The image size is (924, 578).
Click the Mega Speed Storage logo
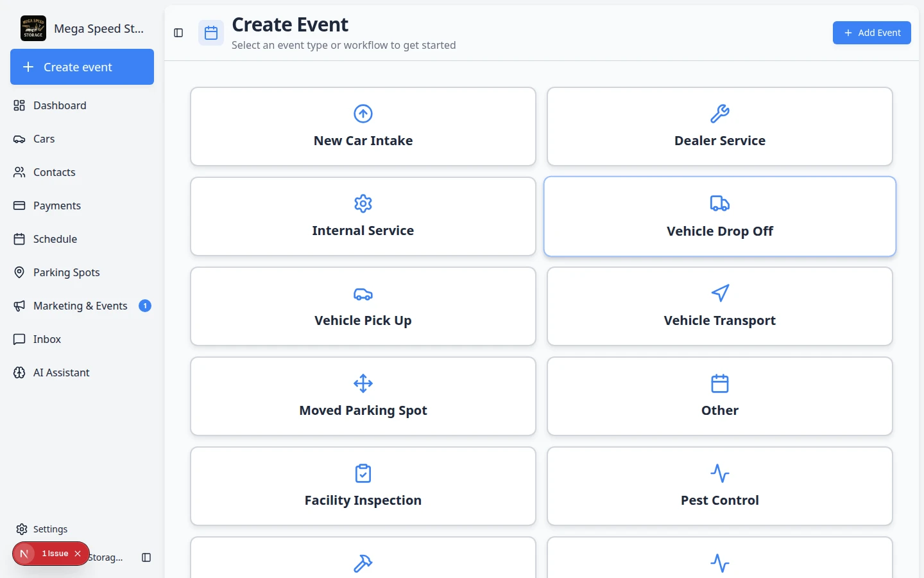(33, 28)
